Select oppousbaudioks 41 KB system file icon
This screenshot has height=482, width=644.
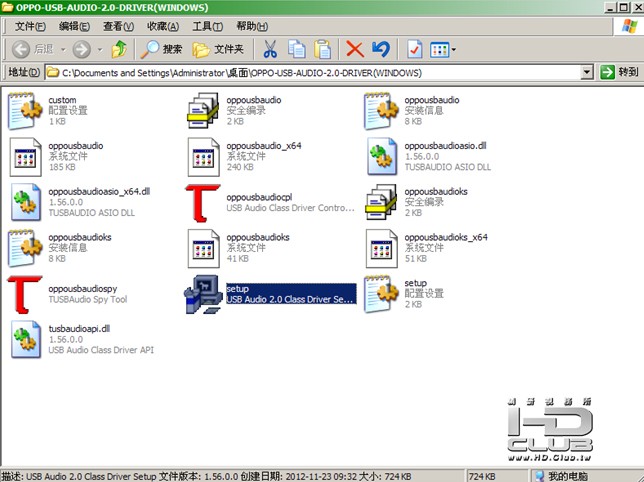203,248
